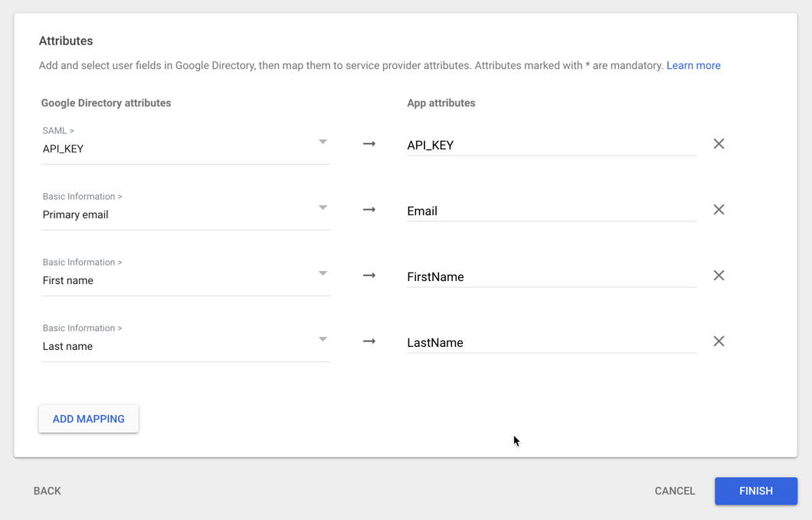The width and height of the screenshot is (812, 520).
Task: Delete the LastName attribute mapping
Action: point(719,341)
